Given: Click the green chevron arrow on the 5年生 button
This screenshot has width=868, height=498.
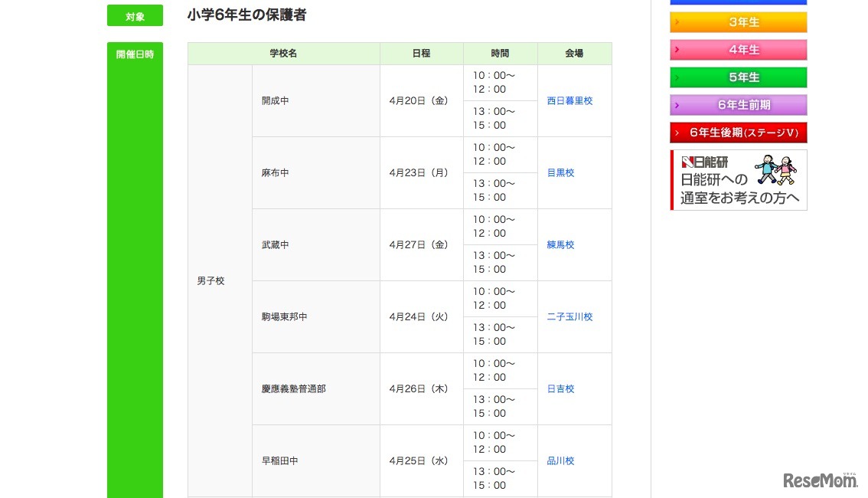Looking at the screenshot, I should (677, 77).
